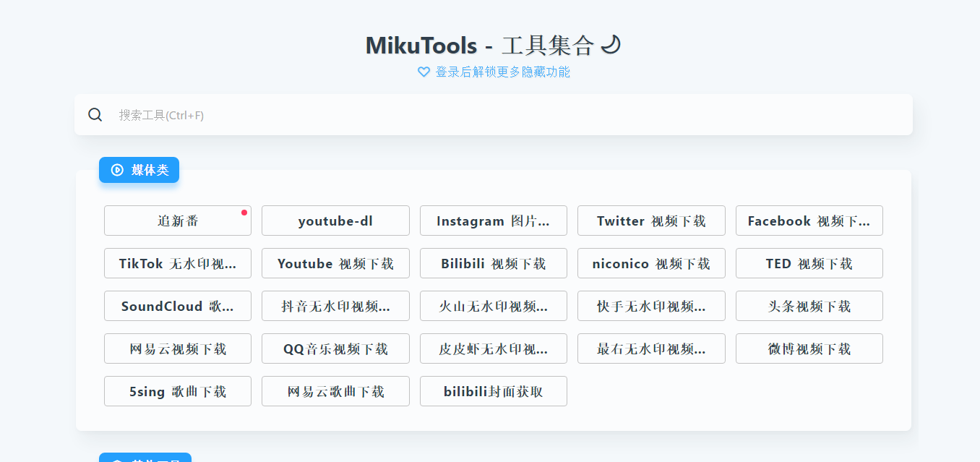Open the Twitter 视频下载 tool
Image resolution: width=980 pixels, height=462 pixels.
(x=651, y=221)
